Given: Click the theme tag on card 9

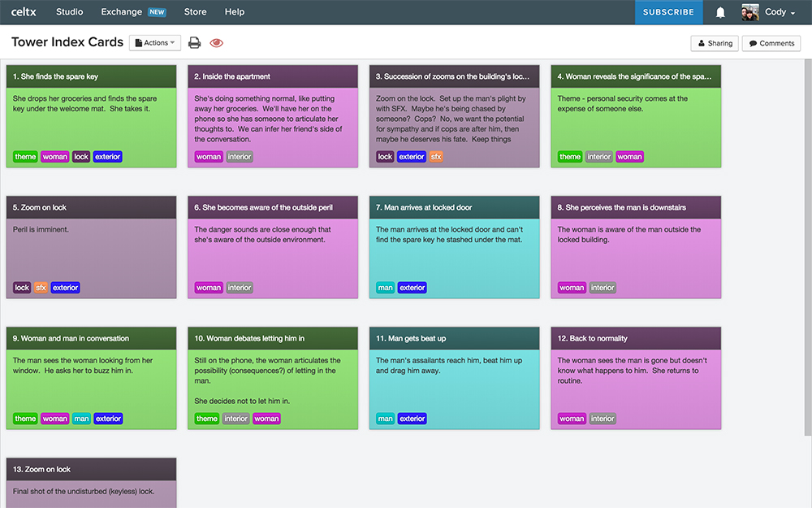Looking at the screenshot, I should coord(25,419).
